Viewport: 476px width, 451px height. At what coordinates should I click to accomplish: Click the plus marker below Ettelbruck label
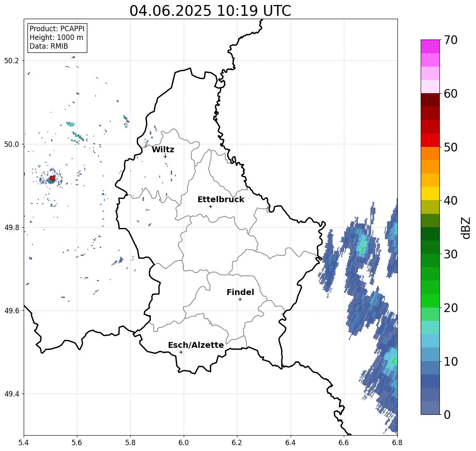click(210, 207)
